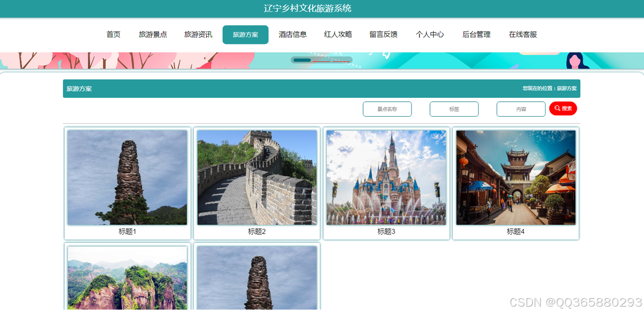This screenshot has width=644, height=313.
Task: Click the 标题1 caption text
Action: coord(127,232)
